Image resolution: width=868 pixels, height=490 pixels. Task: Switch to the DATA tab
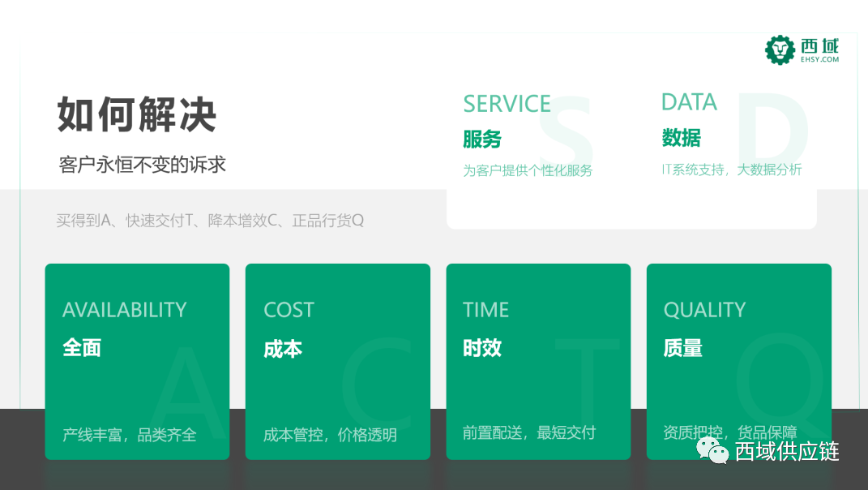tap(688, 101)
